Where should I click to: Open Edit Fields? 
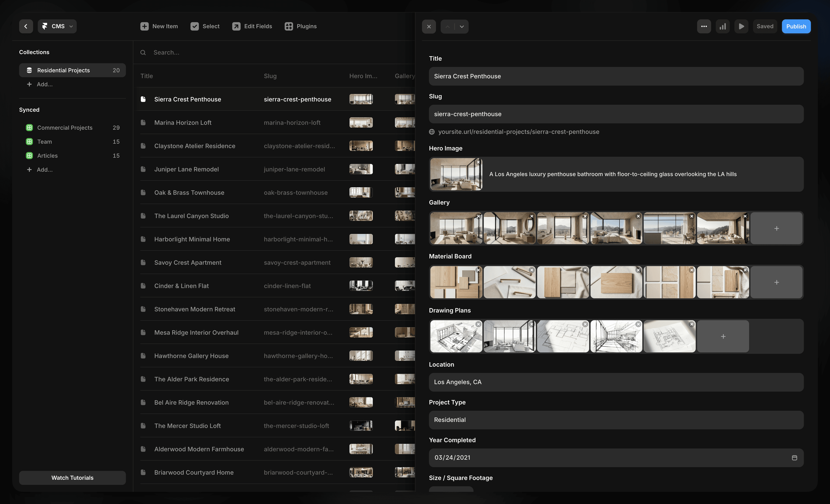click(252, 26)
